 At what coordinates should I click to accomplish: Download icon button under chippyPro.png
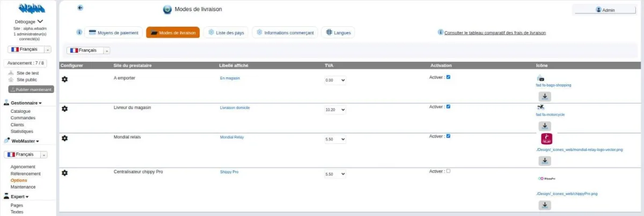click(x=545, y=205)
